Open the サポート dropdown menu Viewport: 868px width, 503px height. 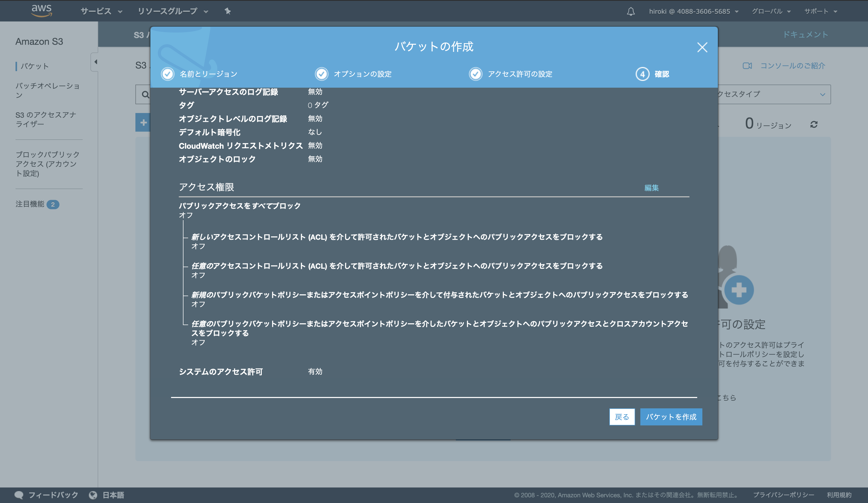click(820, 11)
